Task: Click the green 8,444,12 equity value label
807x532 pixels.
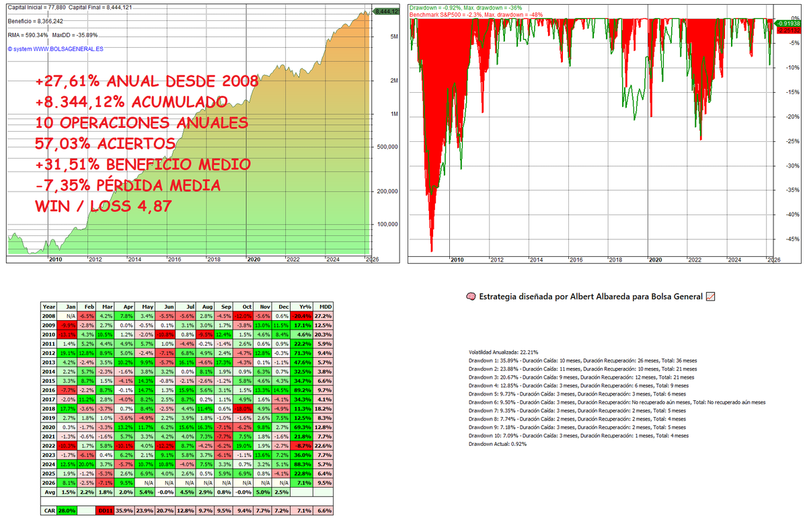Action: [386, 11]
